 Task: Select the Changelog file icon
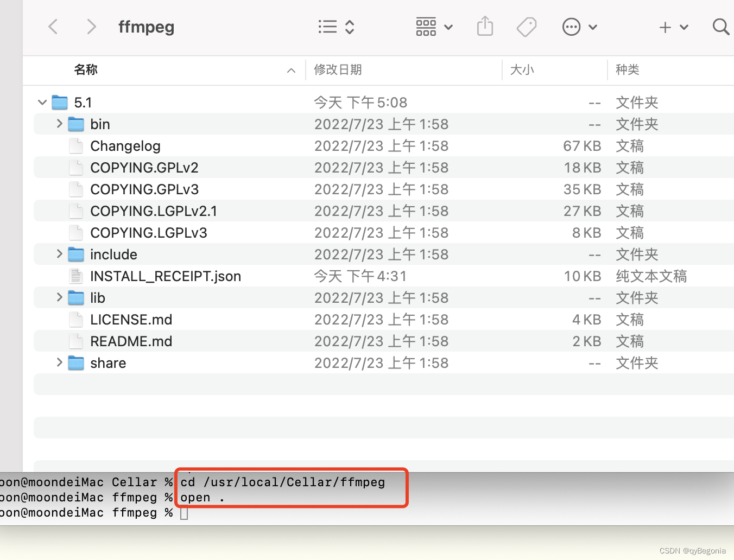point(76,146)
